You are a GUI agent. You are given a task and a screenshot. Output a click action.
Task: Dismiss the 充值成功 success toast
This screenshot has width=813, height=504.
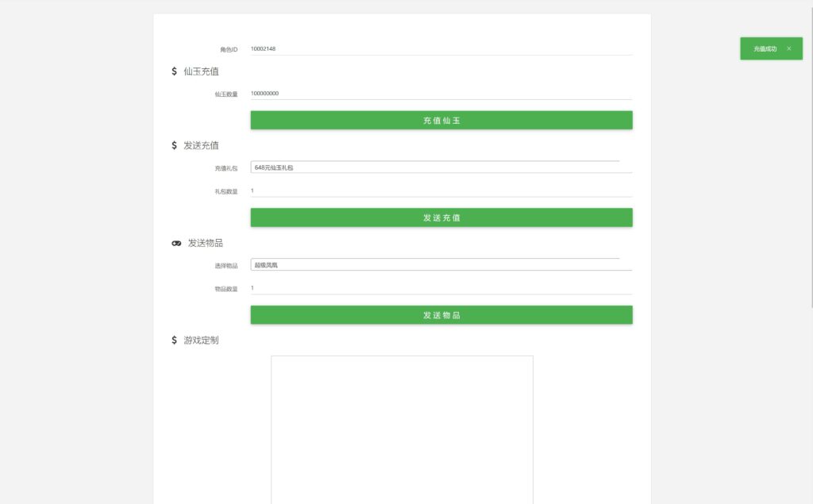789,48
